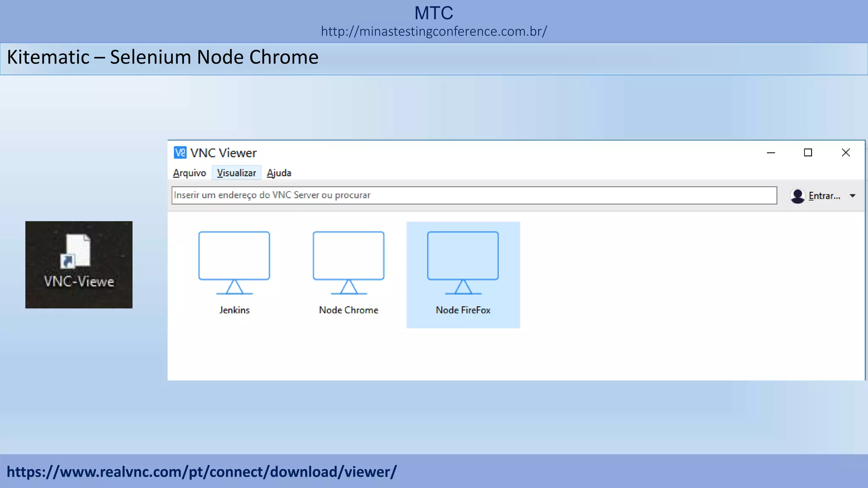868x488 pixels.
Task: Click the VNC Server address search field
Action: pyautogui.click(x=474, y=195)
